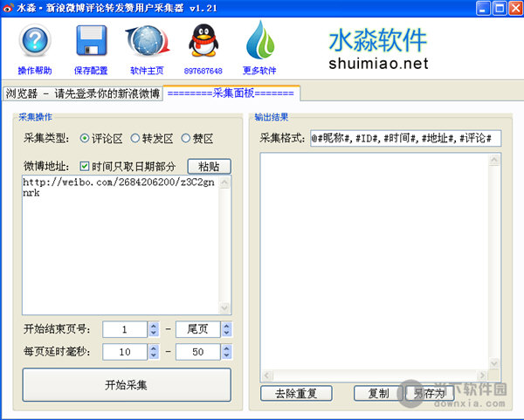Click the QQ penguin icon
524x420 pixels.
coord(203,40)
